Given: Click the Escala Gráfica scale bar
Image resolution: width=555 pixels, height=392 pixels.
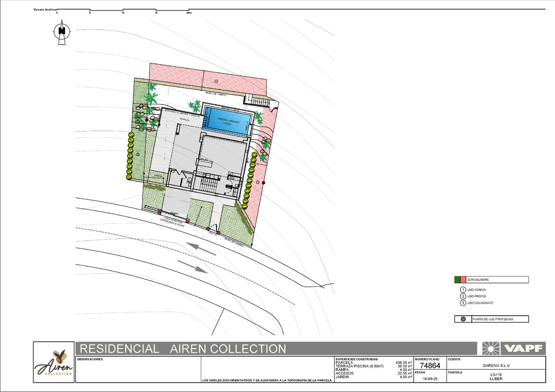Looking at the screenshot, I should pyautogui.click(x=123, y=10).
